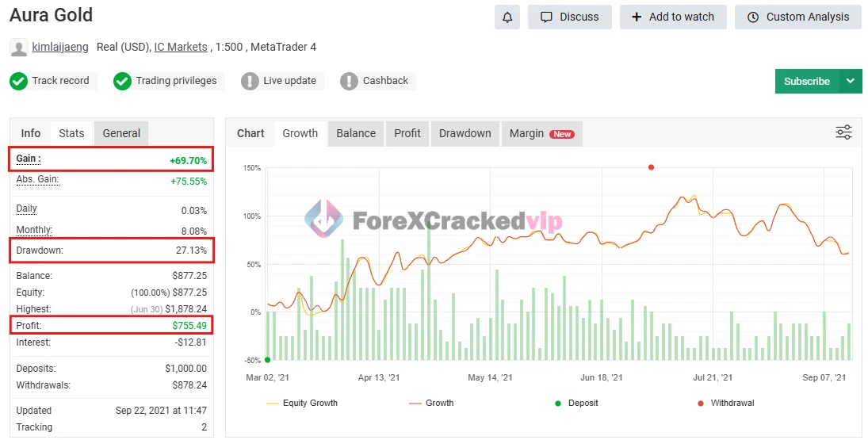Click the Subscribe button
Viewport: 868px width, 440px height.
807,82
